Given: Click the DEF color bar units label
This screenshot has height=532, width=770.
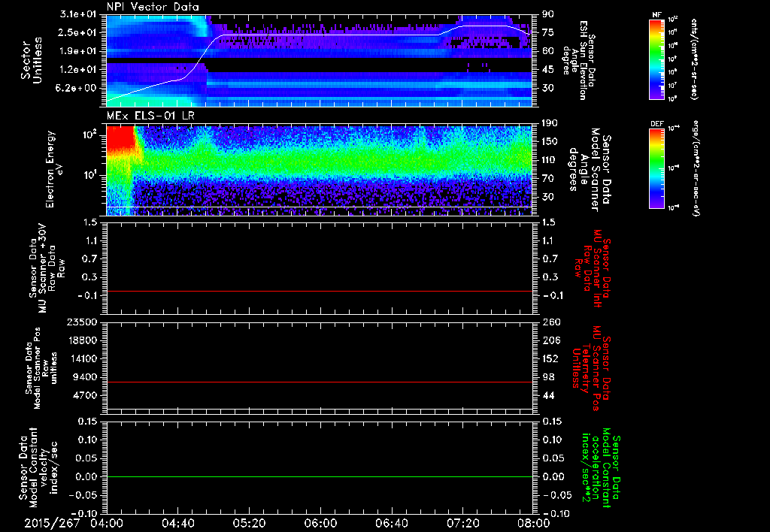Looking at the screenshot, I should [695, 168].
